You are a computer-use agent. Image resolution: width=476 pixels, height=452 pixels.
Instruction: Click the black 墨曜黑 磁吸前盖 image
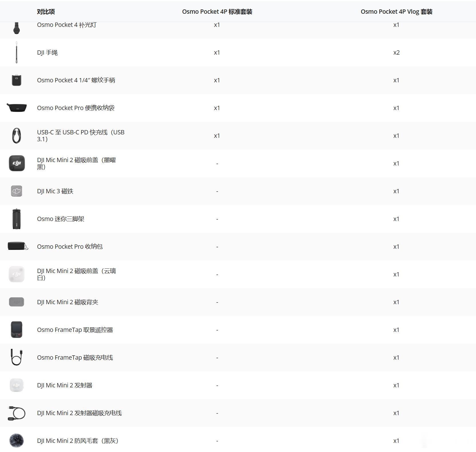coord(17,163)
